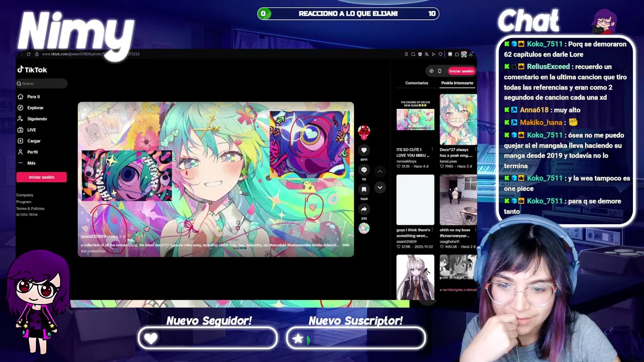Switch to the Podría interesarte tab
This screenshot has width=644, height=362.
click(457, 83)
